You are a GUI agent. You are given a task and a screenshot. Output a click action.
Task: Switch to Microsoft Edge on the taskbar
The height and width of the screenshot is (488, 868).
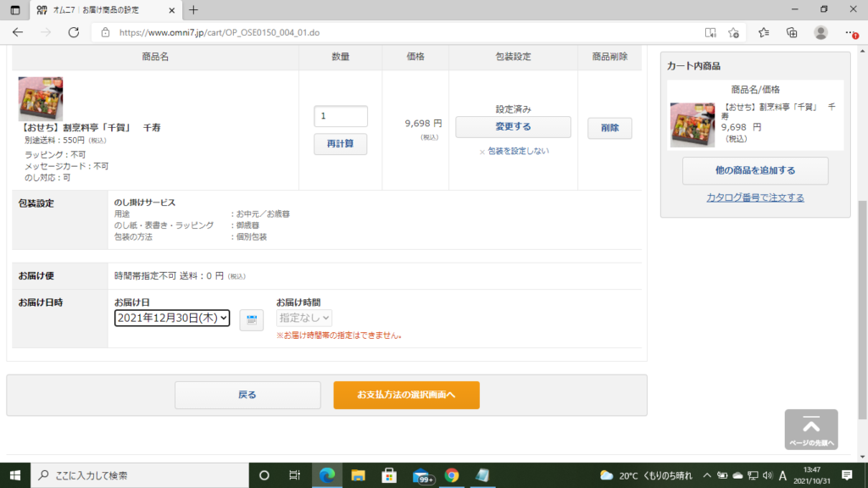(x=327, y=475)
